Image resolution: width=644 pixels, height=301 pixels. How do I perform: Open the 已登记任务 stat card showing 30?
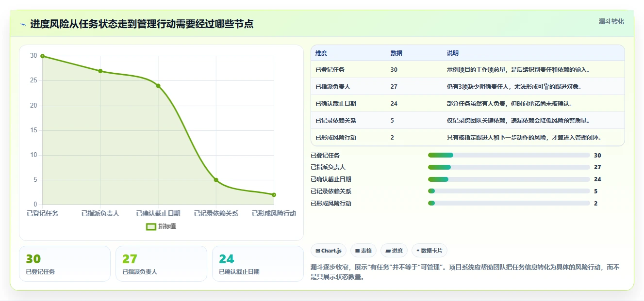coord(65,264)
